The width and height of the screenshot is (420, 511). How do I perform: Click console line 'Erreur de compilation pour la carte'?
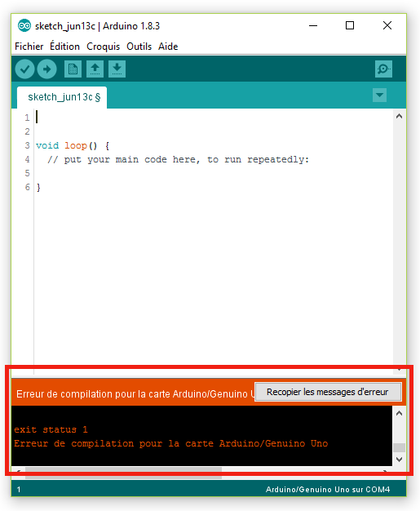point(171,443)
